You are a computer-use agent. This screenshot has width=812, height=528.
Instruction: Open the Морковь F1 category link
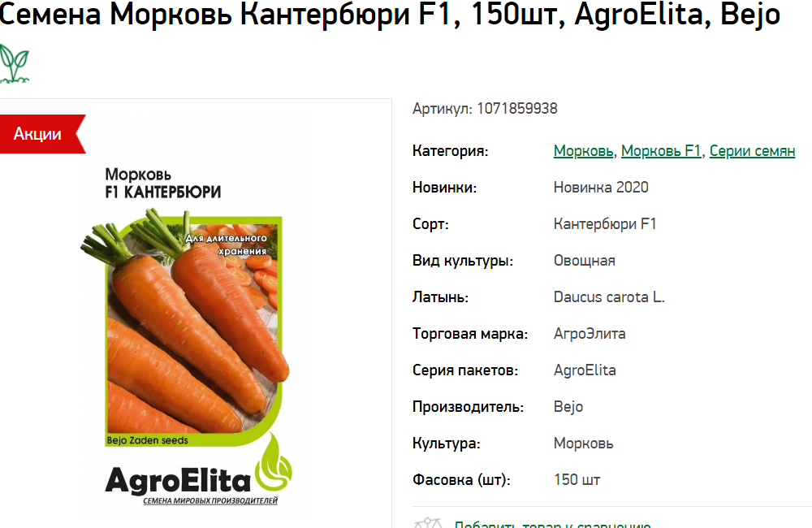pos(661,151)
